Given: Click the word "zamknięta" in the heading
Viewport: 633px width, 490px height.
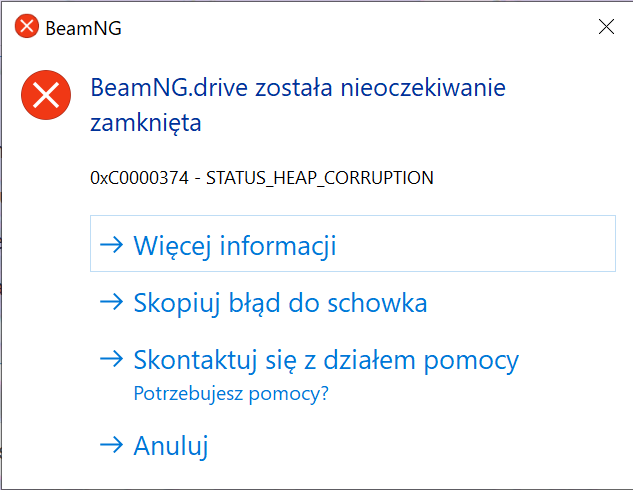Looking at the screenshot, I should click(x=145, y=123).
